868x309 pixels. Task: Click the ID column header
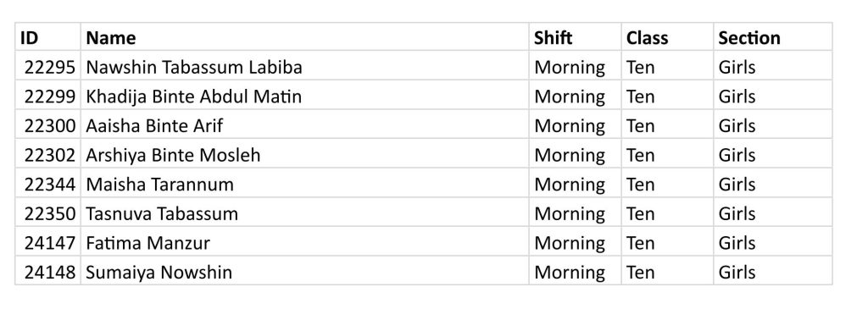point(48,37)
